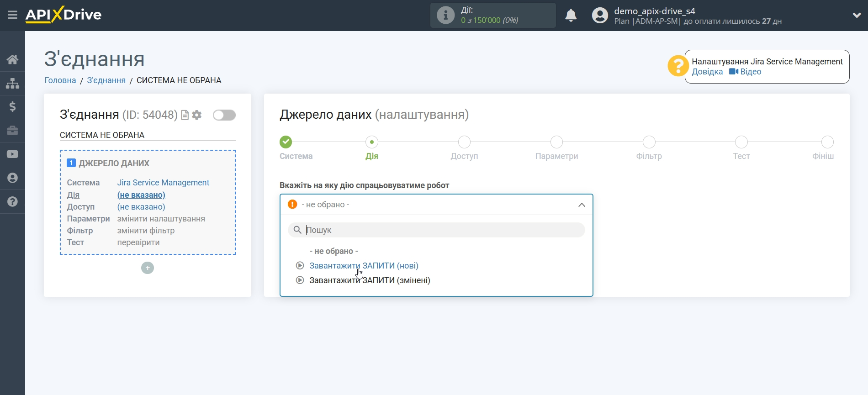The height and width of the screenshot is (395, 868).
Task: Click the Доступ (не вказано) link
Action: click(141, 207)
